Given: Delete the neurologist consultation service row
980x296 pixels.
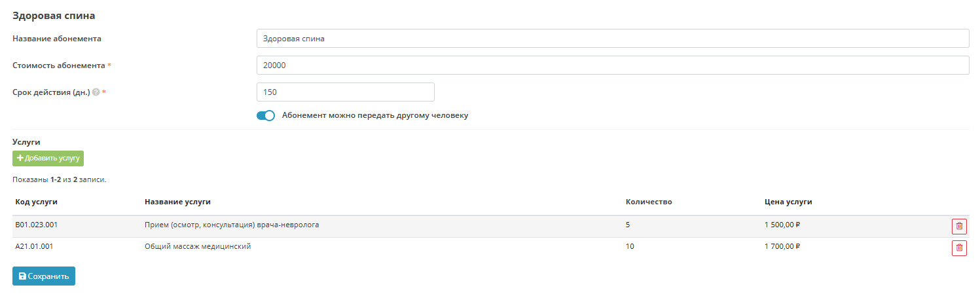Looking at the screenshot, I should [959, 227].
